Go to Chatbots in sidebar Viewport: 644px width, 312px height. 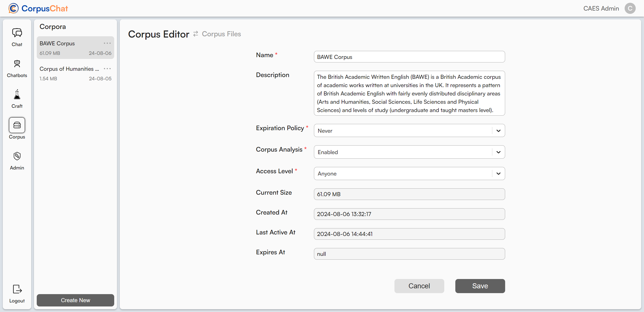pos(17,64)
